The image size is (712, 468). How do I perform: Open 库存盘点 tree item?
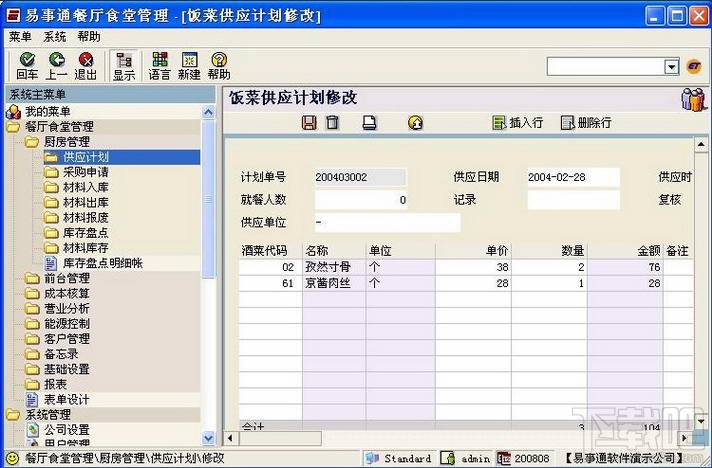click(86, 233)
